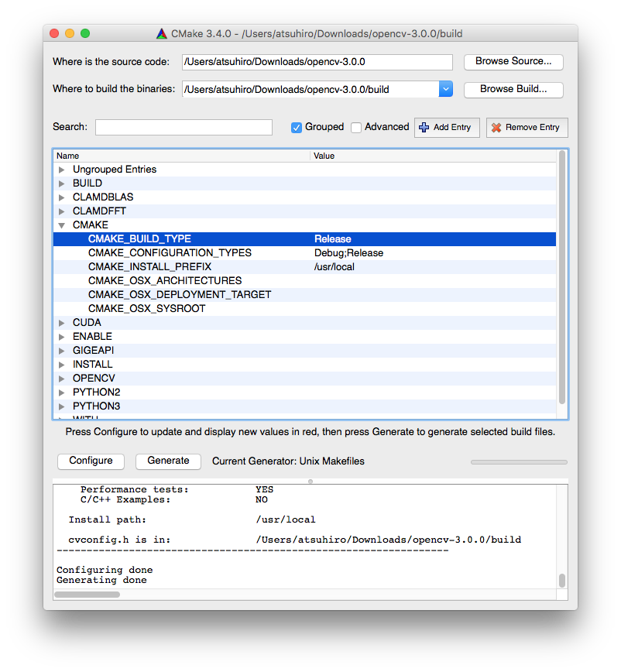Expand the GIGEAPI group
621x672 pixels.
click(62, 351)
